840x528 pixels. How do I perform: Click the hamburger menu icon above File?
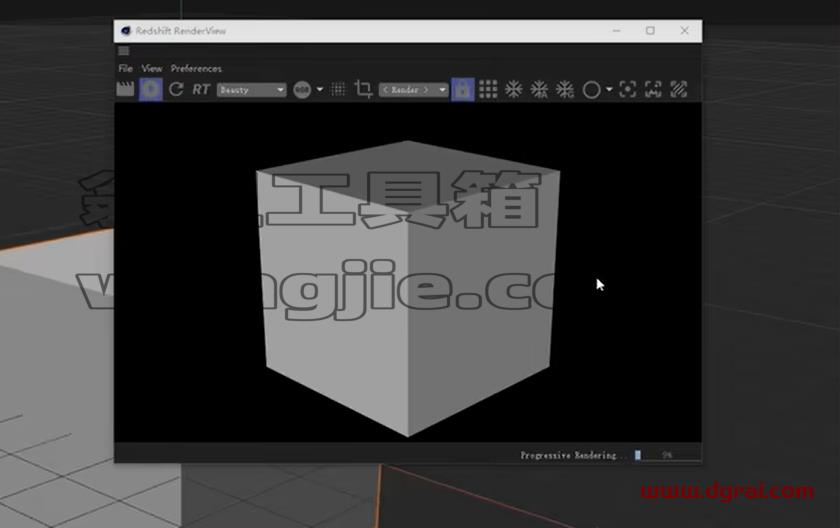124,51
